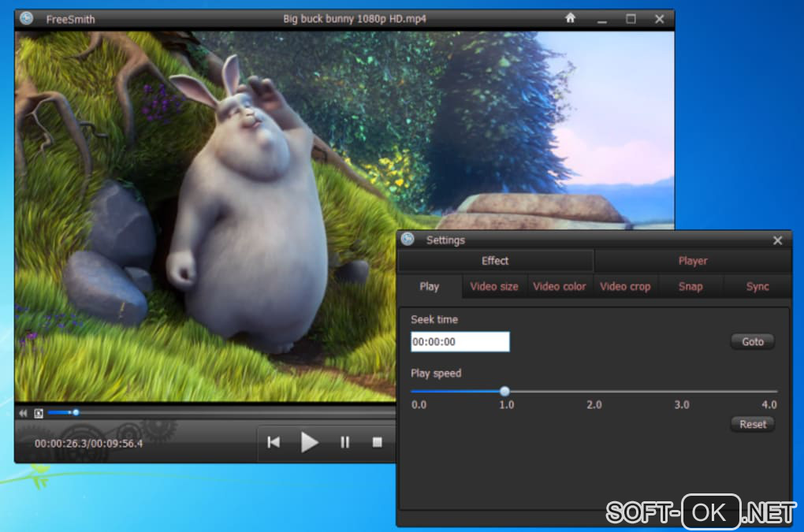Viewport: 804px width, 532px height.
Task: Click the Settings dialog logo icon
Action: pos(408,240)
